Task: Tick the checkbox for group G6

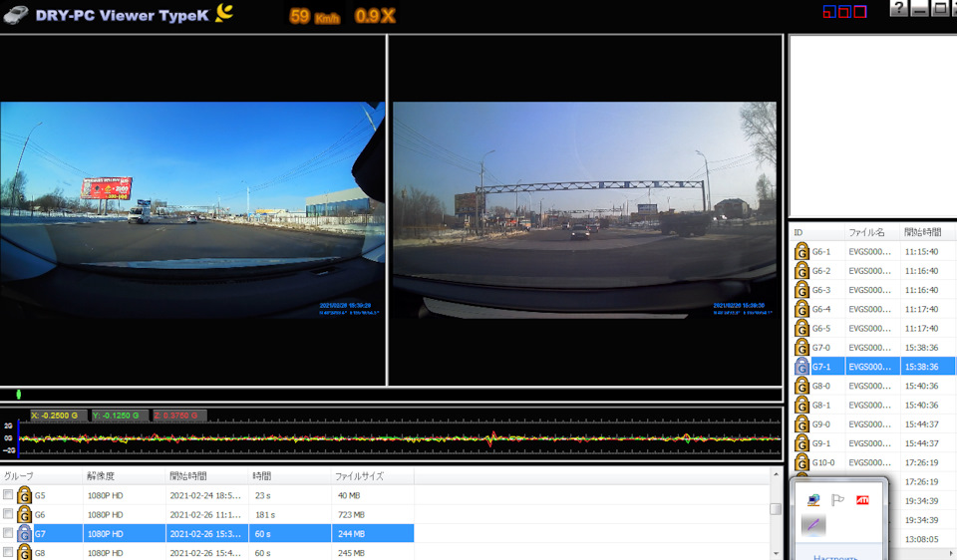Action: click(x=8, y=513)
